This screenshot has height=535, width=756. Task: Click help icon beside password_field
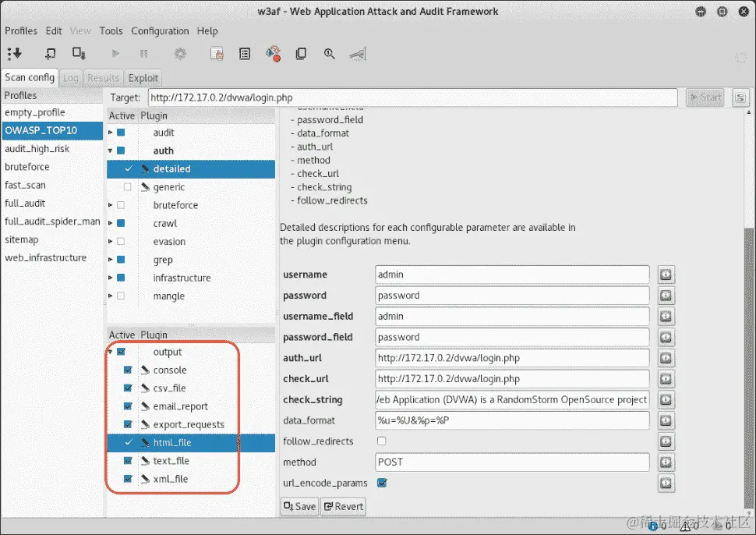666,337
